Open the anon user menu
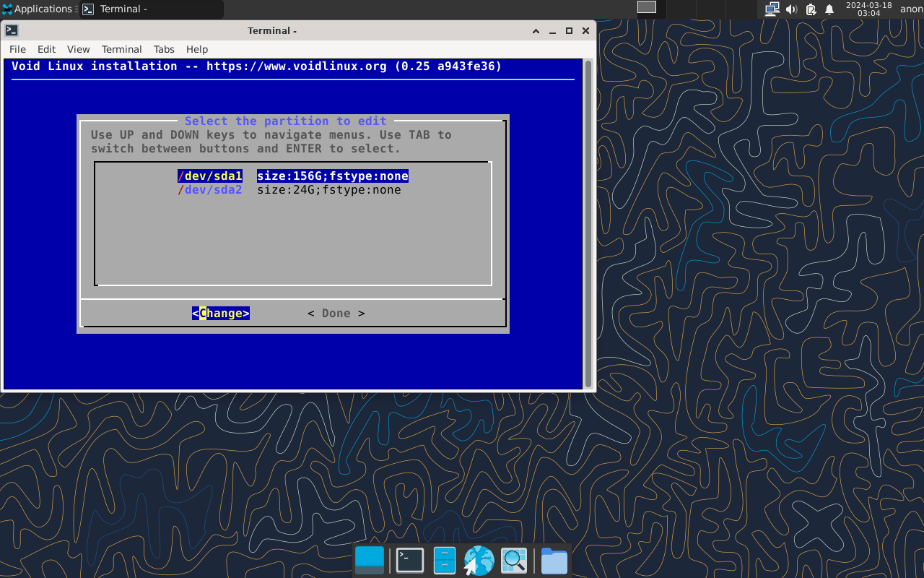Screen dimensions: 924x578 (911, 9)
